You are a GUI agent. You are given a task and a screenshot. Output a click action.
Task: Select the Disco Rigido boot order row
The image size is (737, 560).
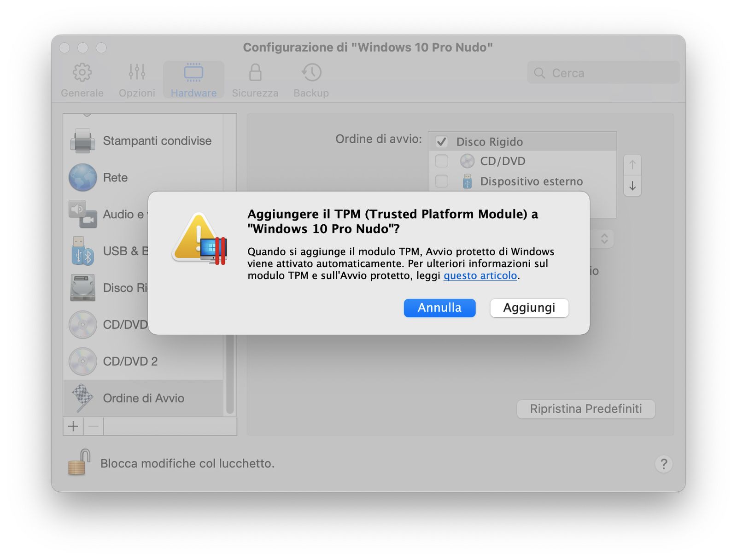(522, 142)
